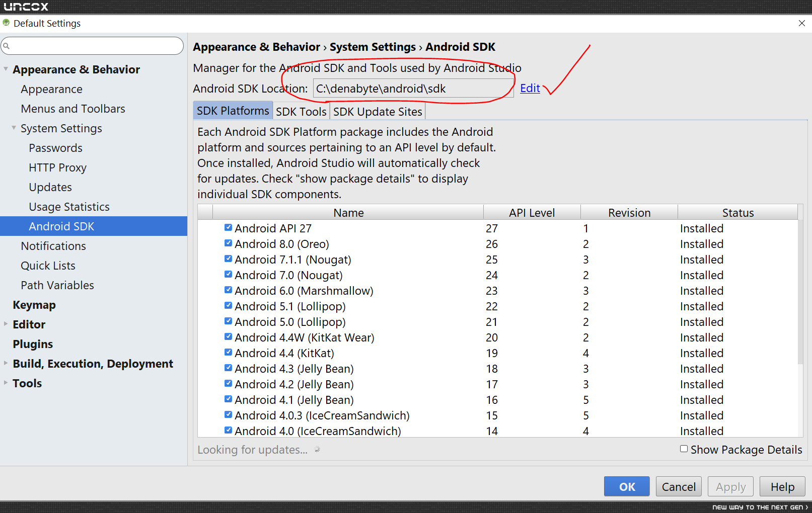Image resolution: width=812 pixels, height=513 pixels.
Task: Expand the Tools section arrow
Action: click(6, 383)
